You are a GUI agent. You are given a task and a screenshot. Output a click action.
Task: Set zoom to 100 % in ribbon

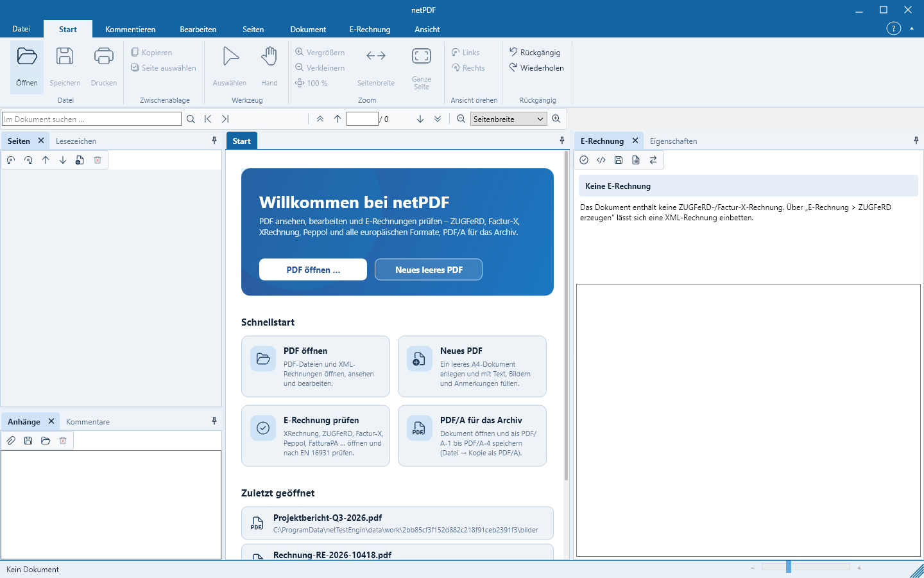311,83
